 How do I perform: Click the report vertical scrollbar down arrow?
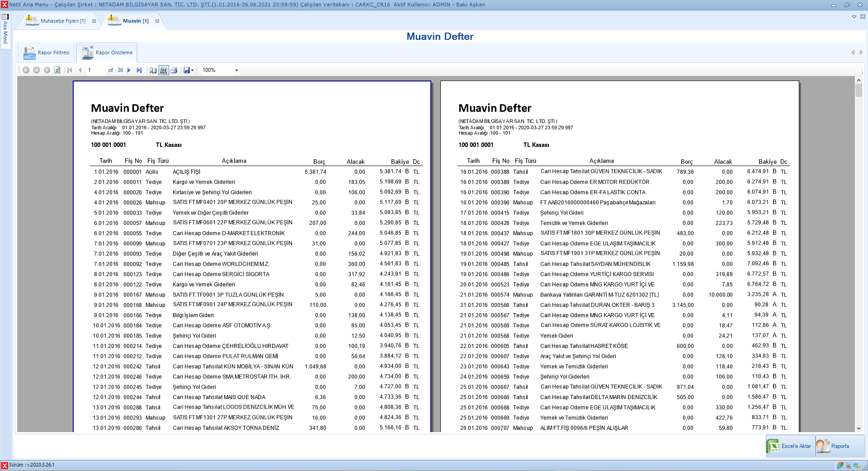[x=859, y=428]
